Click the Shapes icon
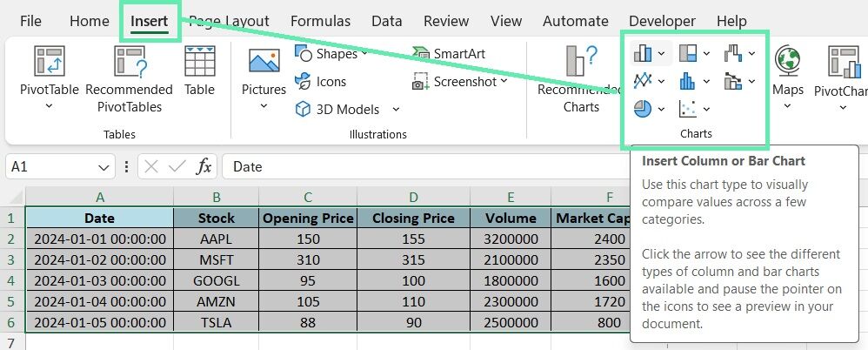 point(304,53)
